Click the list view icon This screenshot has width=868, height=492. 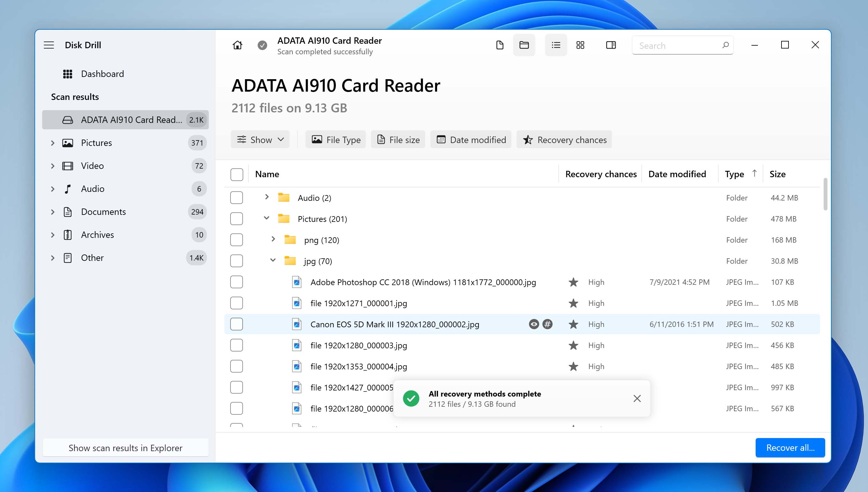555,45
